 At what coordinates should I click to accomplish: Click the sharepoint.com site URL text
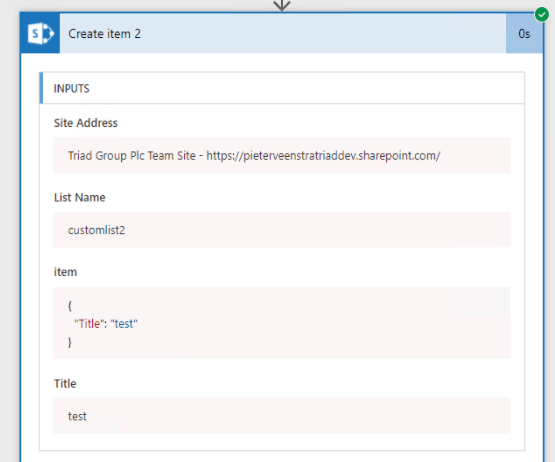(x=323, y=155)
